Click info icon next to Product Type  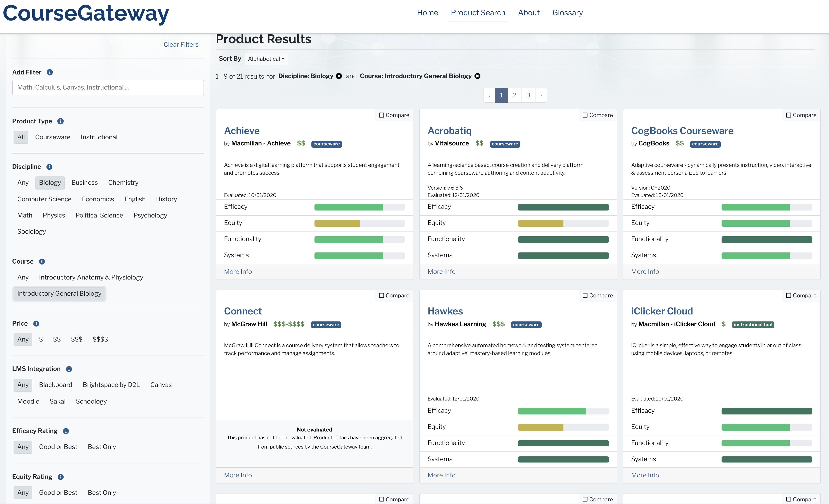click(60, 121)
